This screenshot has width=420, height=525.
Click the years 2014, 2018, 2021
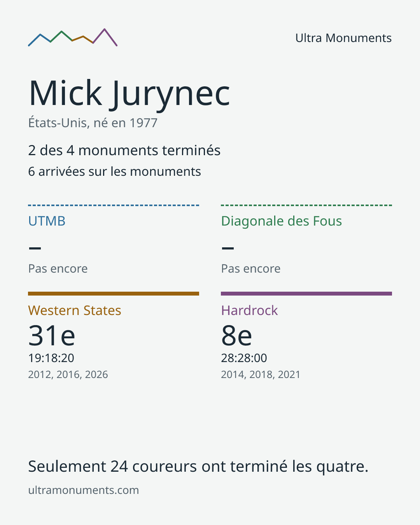pos(261,374)
